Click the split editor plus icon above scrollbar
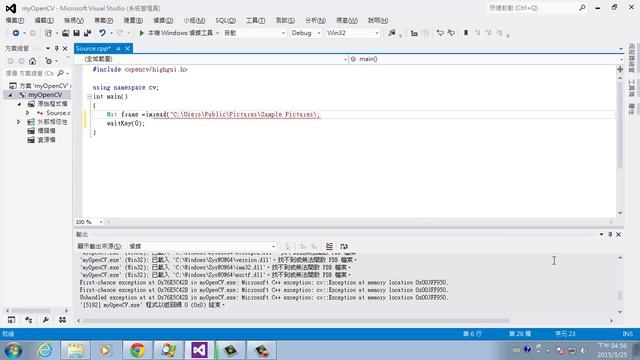640x360 pixels. [620, 69]
